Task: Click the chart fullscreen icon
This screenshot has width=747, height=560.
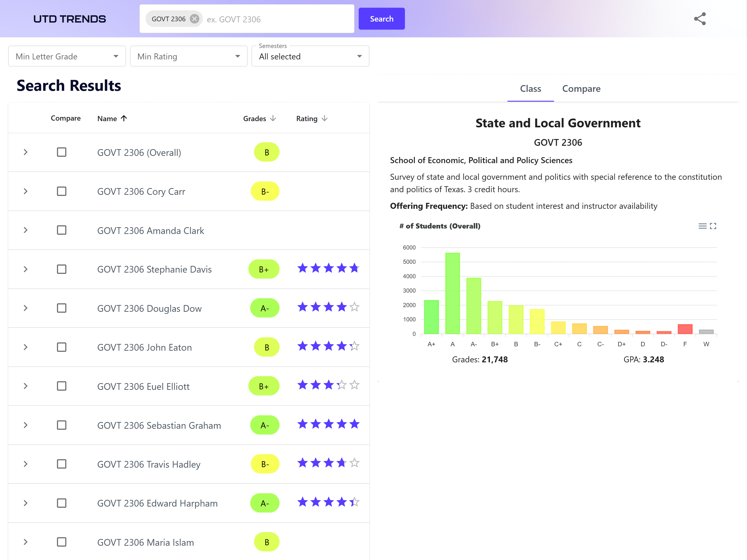Action: pos(713,226)
